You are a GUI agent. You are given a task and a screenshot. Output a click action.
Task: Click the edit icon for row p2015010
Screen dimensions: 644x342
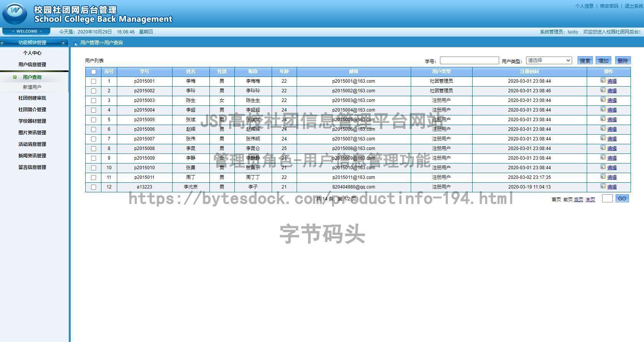[603, 167]
